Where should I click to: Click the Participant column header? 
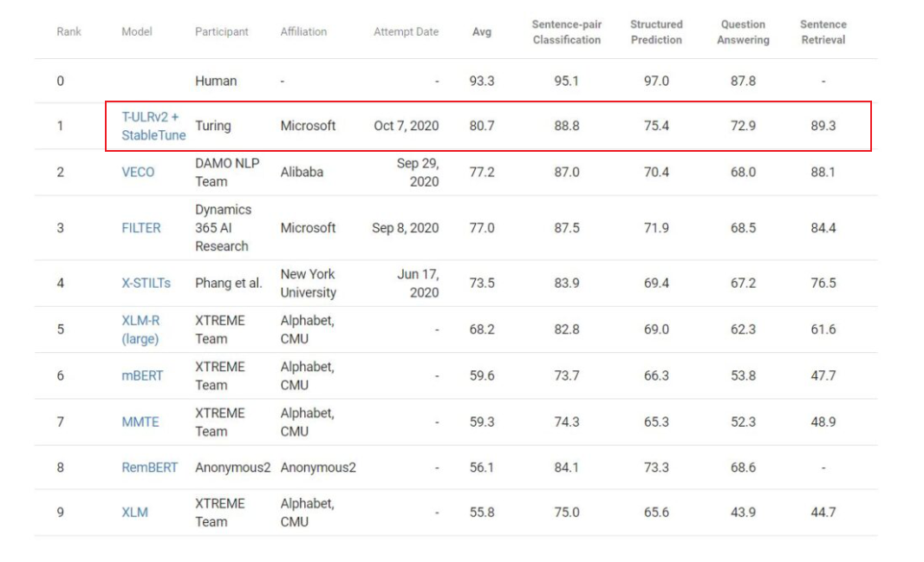tap(221, 32)
